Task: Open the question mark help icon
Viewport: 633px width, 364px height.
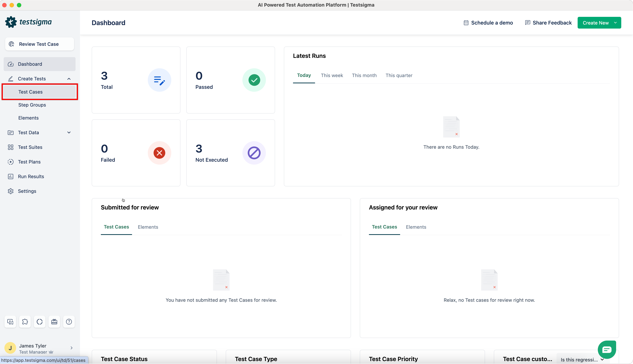Action: click(x=69, y=322)
